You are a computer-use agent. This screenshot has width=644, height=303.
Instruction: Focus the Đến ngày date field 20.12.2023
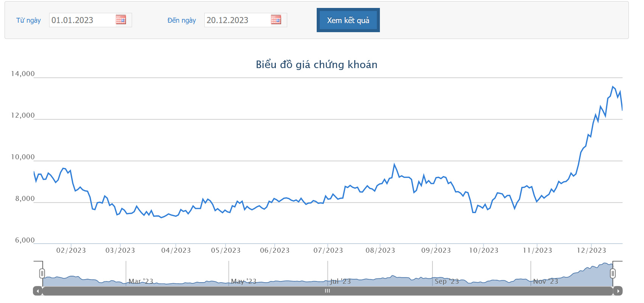[x=236, y=20]
